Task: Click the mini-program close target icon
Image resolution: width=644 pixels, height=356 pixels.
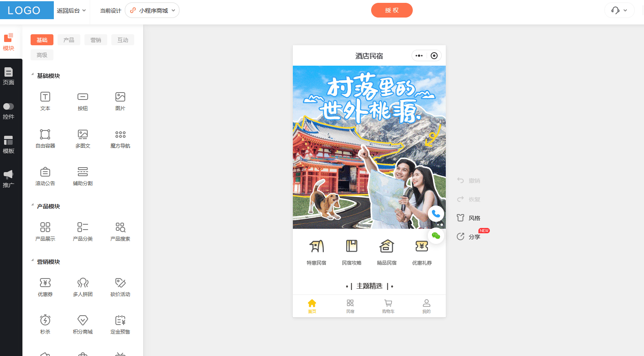Action: point(434,55)
